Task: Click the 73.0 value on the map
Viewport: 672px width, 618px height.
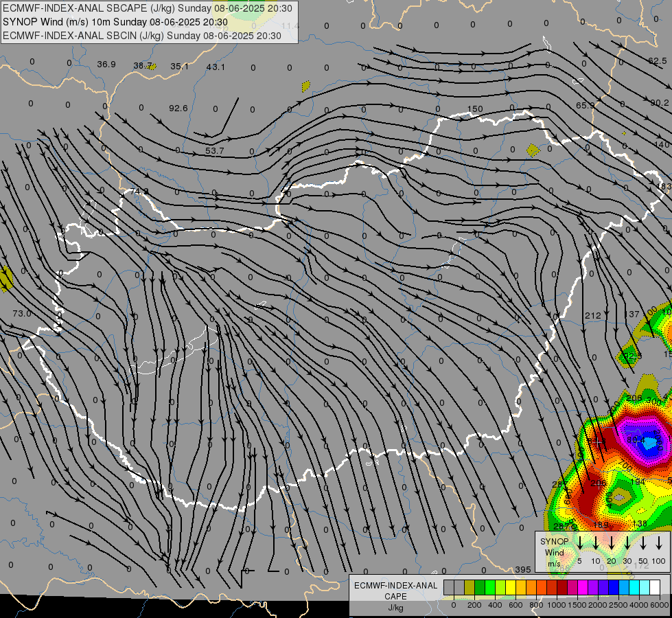Action: [x=22, y=314]
